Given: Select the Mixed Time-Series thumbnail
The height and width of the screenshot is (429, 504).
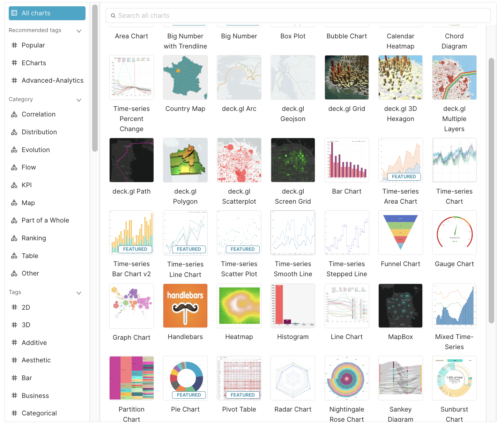Looking at the screenshot, I should (x=454, y=306).
